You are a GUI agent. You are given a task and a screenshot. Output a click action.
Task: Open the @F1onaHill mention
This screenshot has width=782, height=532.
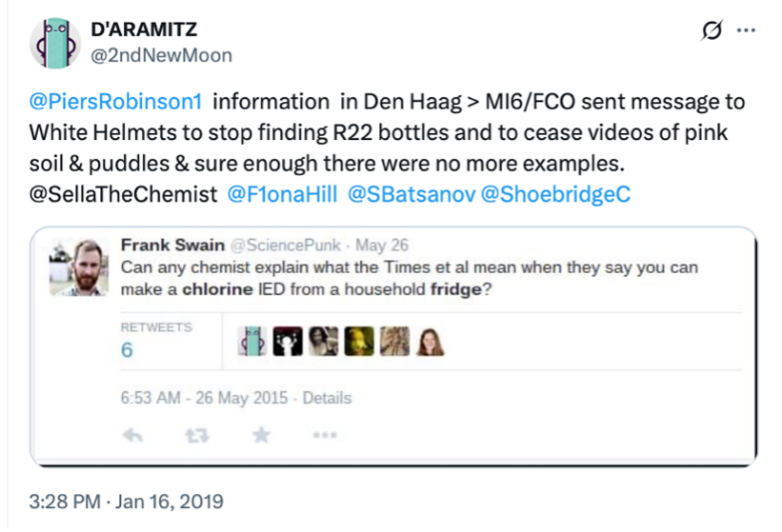(283, 194)
